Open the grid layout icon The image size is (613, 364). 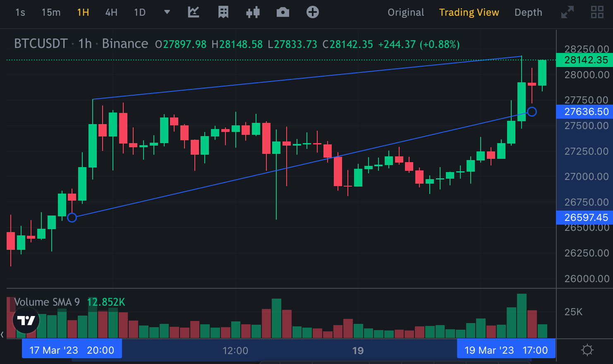pyautogui.click(x=597, y=12)
